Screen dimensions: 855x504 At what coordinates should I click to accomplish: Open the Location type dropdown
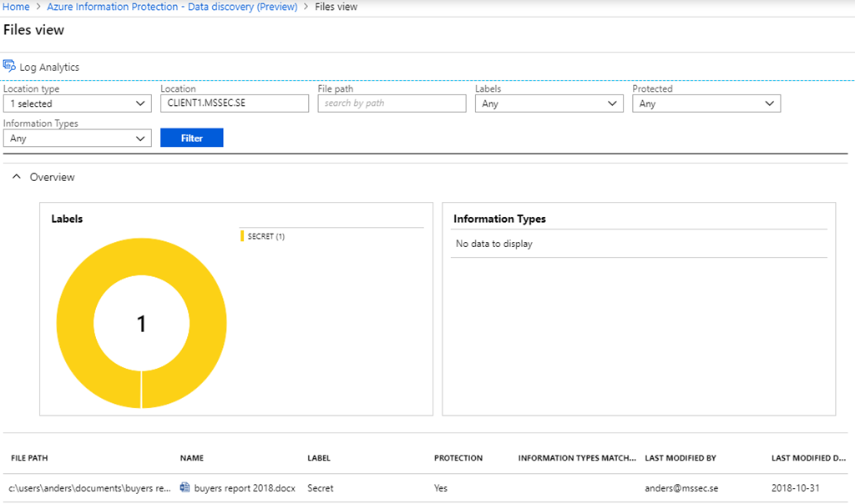tap(77, 103)
